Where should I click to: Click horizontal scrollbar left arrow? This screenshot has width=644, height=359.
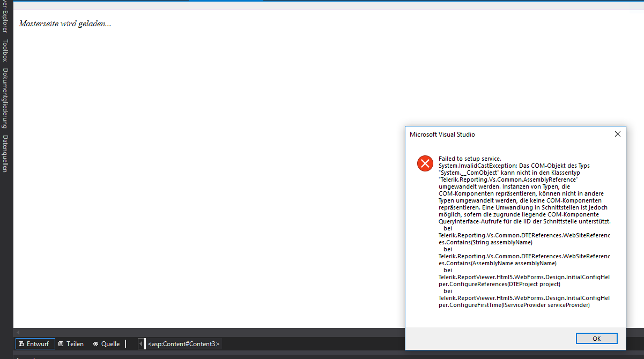coord(18,333)
